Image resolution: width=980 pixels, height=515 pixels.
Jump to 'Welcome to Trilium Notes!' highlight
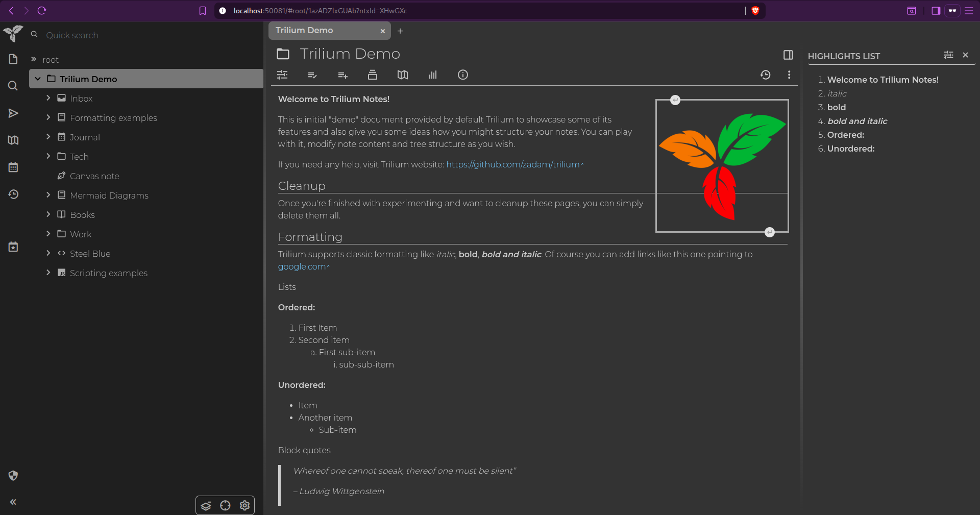[883, 80]
